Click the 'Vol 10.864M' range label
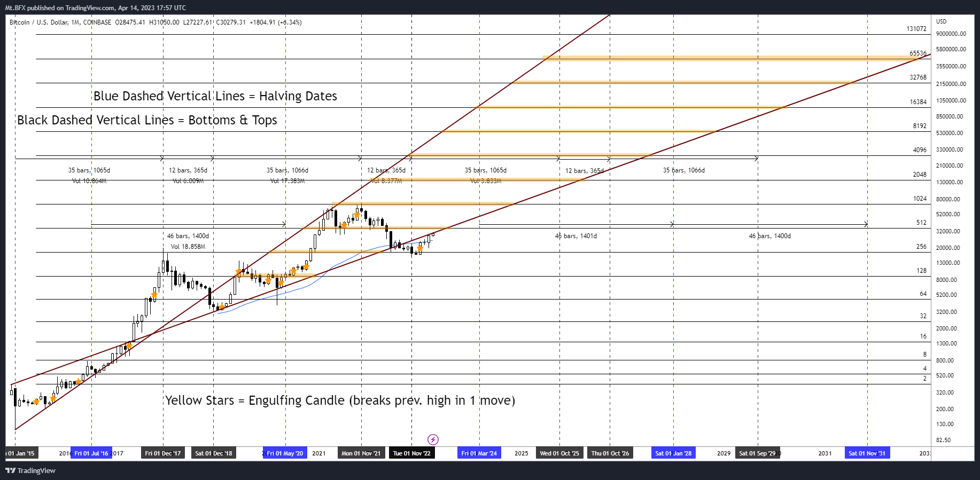Viewport: 980px width, 480px height. pyautogui.click(x=89, y=181)
